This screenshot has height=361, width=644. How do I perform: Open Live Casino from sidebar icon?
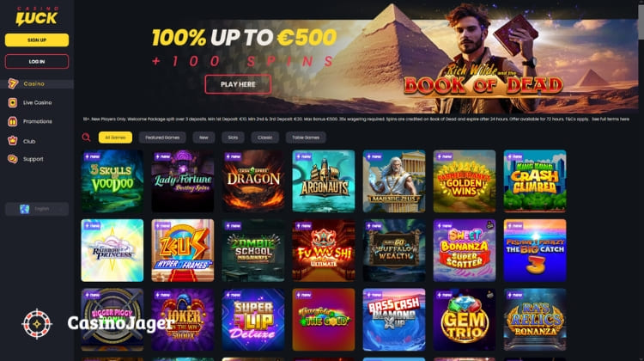[x=13, y=102]
